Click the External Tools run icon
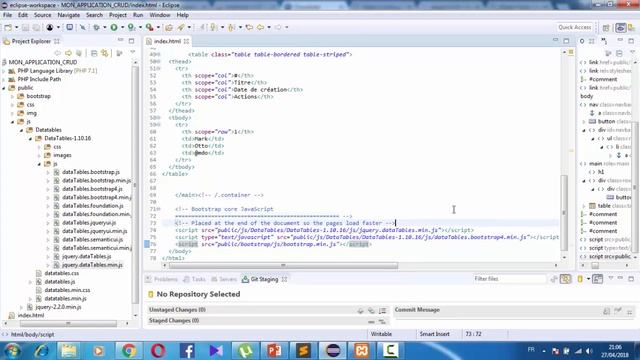This screenshot has height=360, width=640. (150, 27)
